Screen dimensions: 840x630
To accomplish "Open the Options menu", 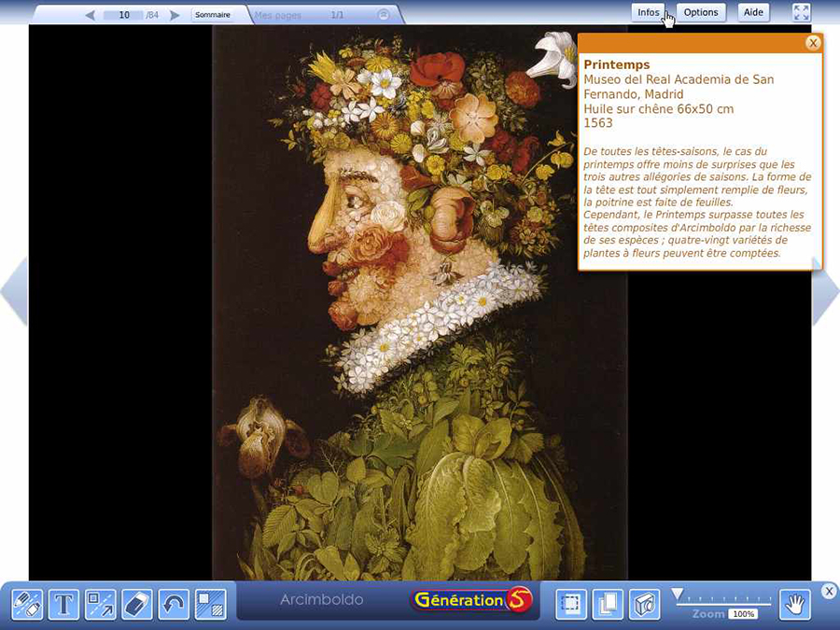I will click(701, 12).
